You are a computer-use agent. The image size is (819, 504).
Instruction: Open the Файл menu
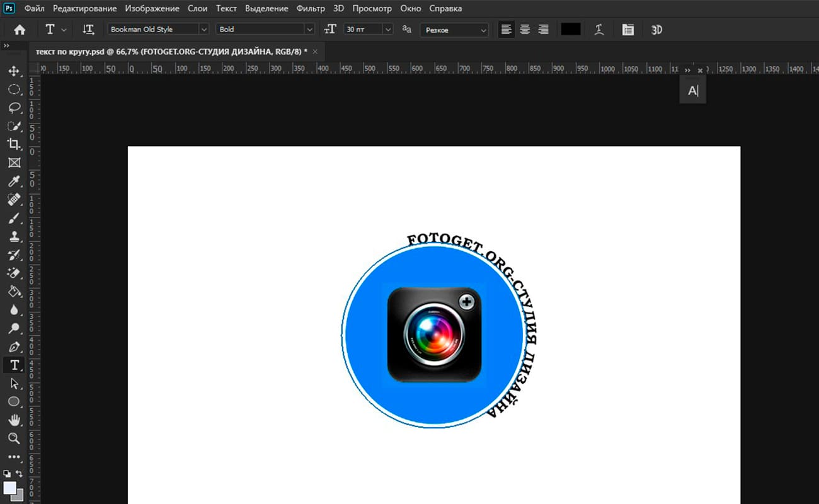pyautogui.click(x=35, y=9)
